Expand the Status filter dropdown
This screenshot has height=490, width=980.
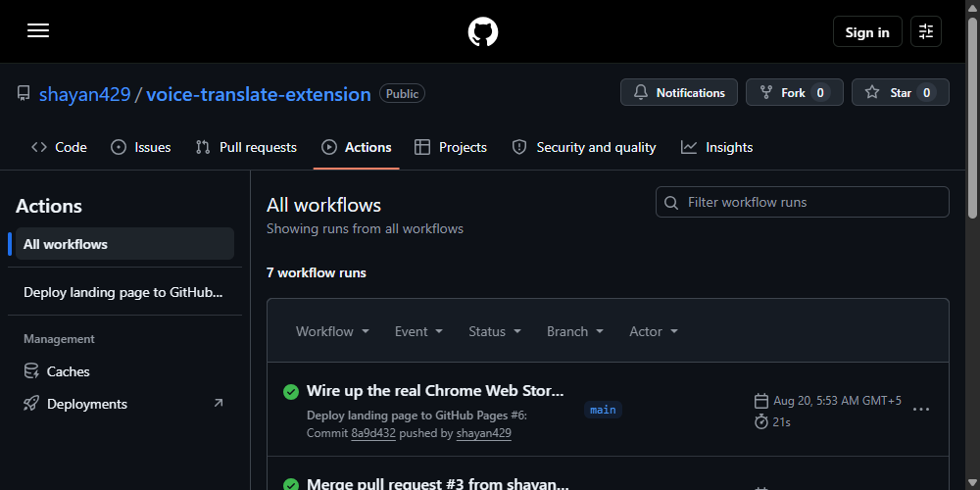(495, 331)
